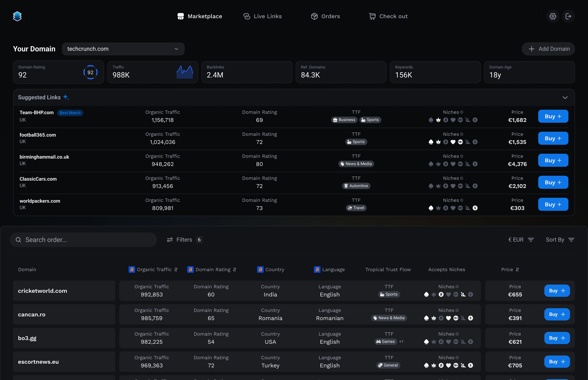Image resolution: width=588 pixels, height=380 pixels.
Task: Toggle Price column sort arrows
Action: [x=517, y=270]
